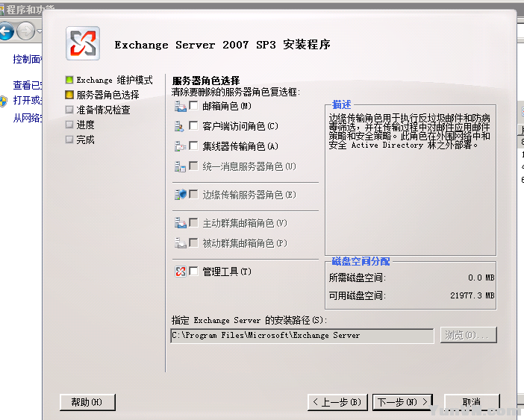This screenshot has height=420, width=524.
Task: Click the 'Exchange 维护模式' step label
Action: point(115,80)
